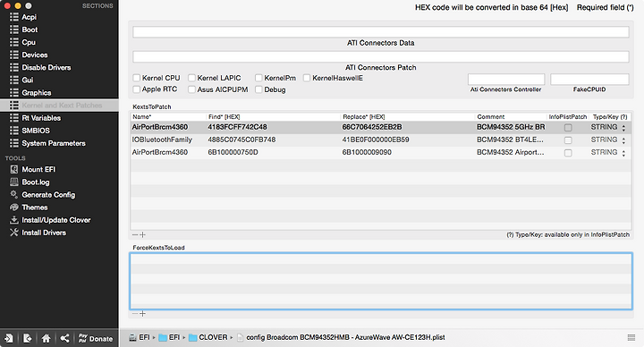Select the 66C7064252EB2B Replace cell
Viewport: 644px width, 347px height.
(372, 127)
